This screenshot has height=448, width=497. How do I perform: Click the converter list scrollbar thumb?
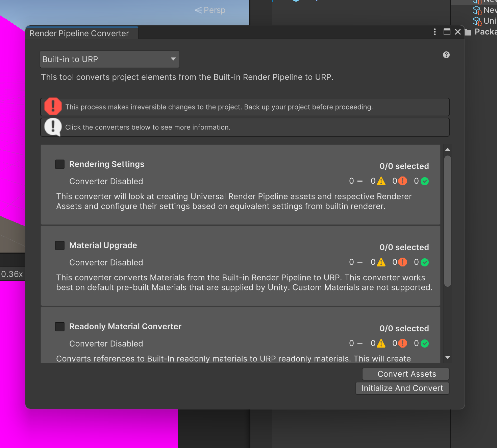pos(448,221)
